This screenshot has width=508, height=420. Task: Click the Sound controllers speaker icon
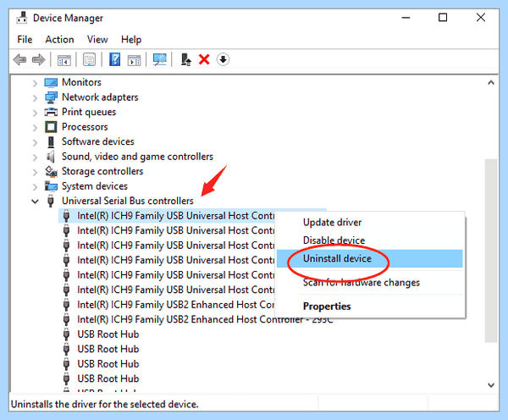coord(51,157)
